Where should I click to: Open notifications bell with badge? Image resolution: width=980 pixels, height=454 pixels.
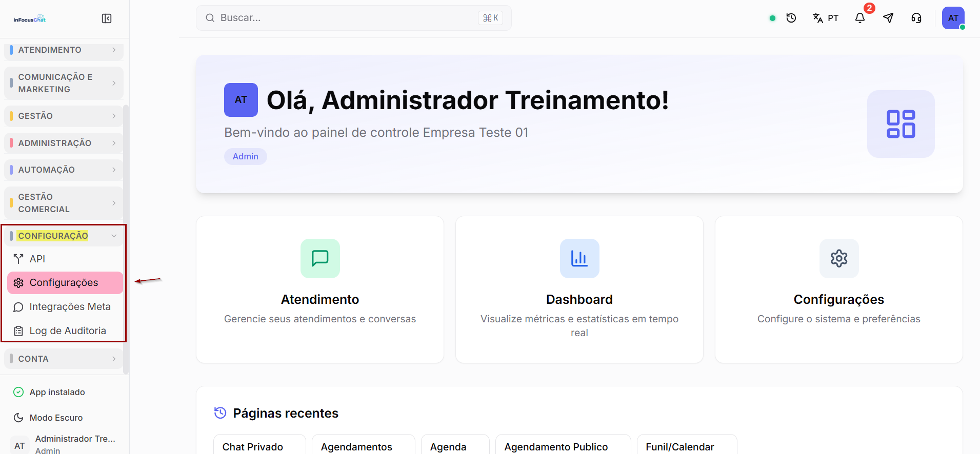(x=860, y=18)
